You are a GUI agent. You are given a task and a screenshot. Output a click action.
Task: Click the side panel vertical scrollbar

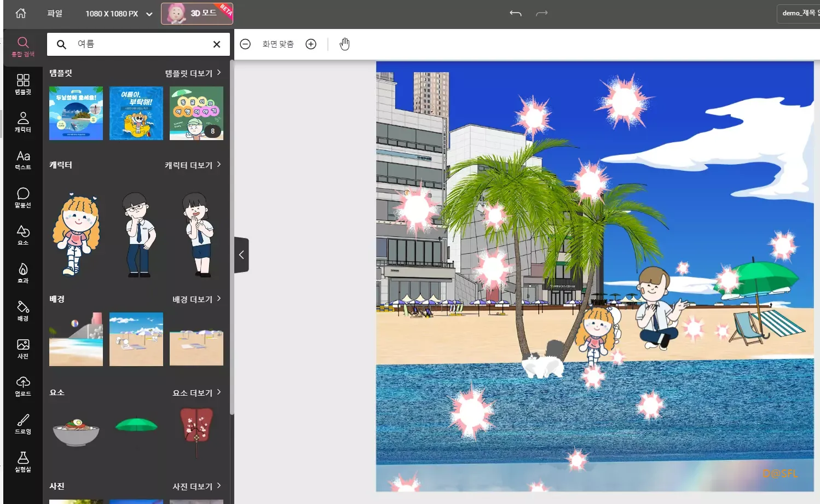pos(232,238)
